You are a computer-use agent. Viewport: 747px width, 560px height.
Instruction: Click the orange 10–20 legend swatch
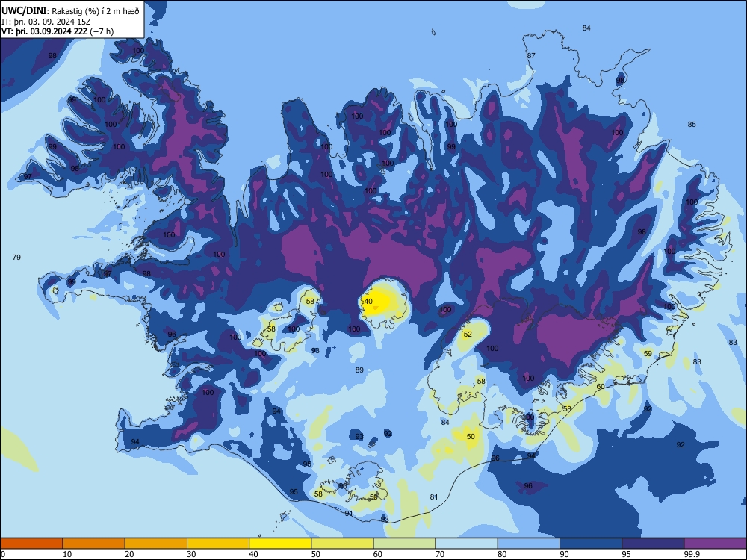point(94,544)
